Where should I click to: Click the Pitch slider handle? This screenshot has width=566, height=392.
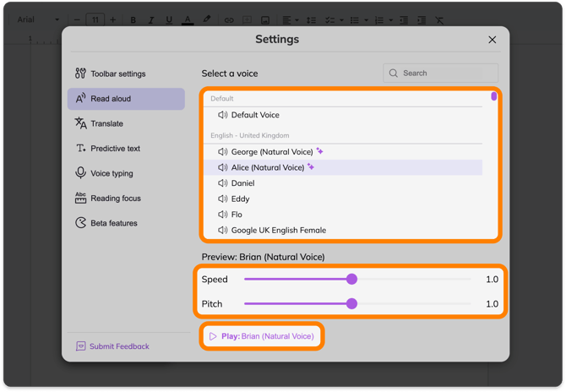click(x=351, y=303)
